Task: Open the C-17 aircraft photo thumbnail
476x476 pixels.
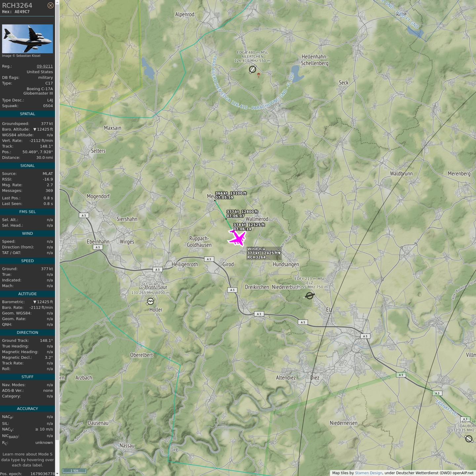Action: (27, 39)
